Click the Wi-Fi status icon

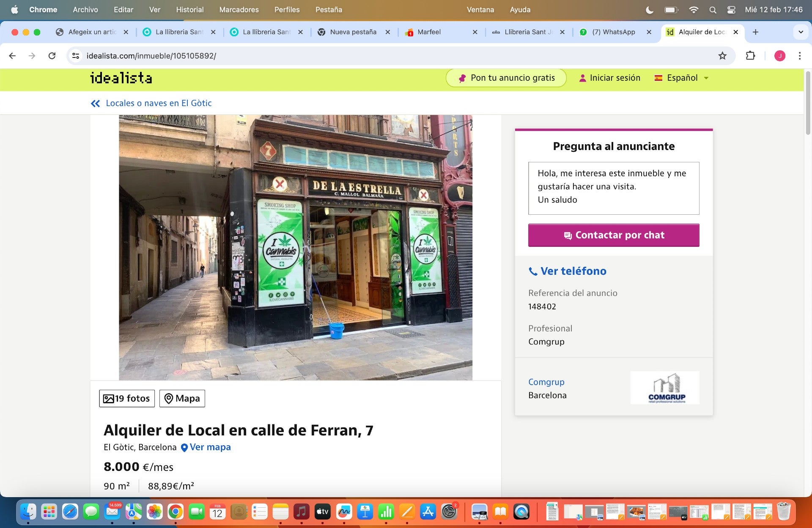click(x=693, y=10)
